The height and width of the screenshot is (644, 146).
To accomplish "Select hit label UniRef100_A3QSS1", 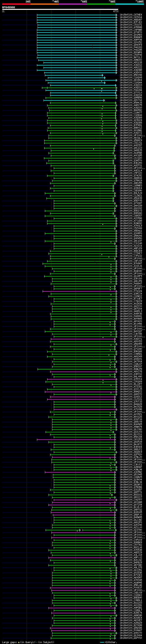I will point(131,87).
